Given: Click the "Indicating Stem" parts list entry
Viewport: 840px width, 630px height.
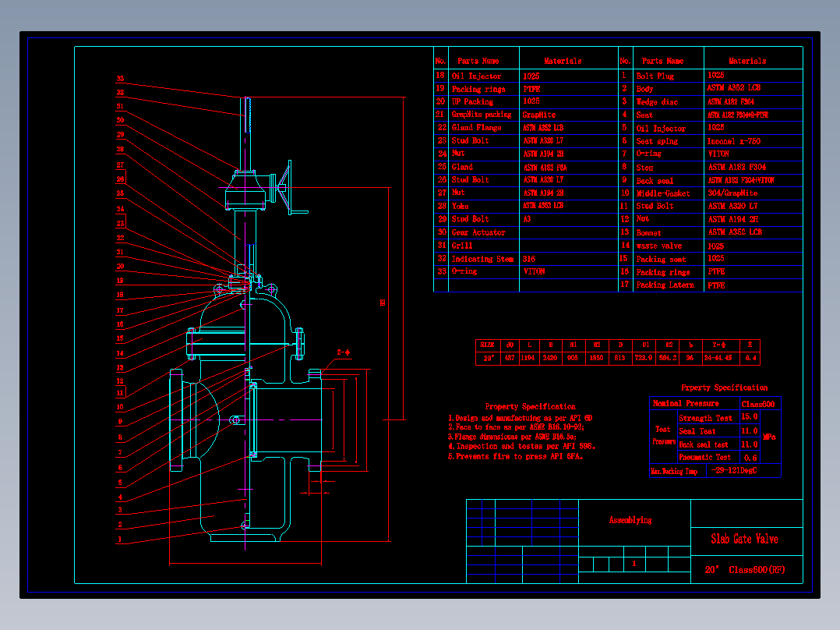Looking at the screenshot, I should pyautogui.click(x=482, y=259).
